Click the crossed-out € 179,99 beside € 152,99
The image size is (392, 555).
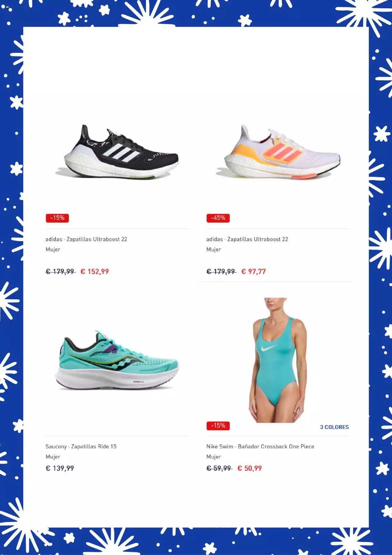[x=60, y=271]
